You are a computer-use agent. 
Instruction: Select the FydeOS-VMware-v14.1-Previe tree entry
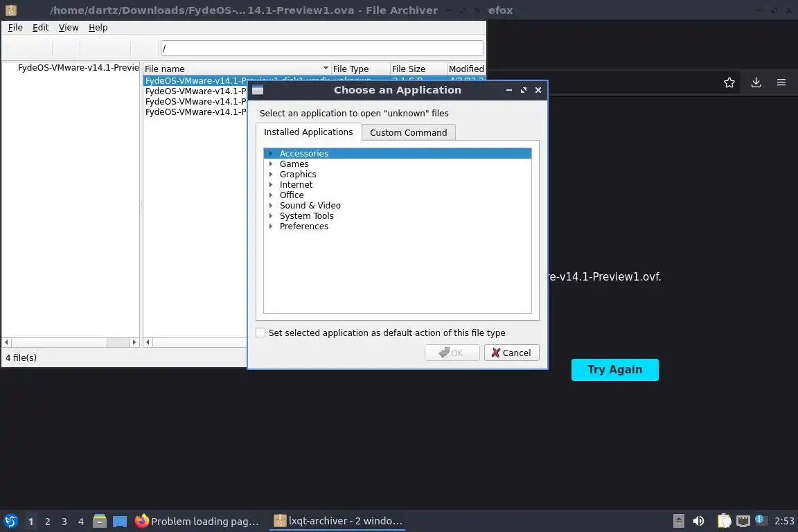coord(78,68)
